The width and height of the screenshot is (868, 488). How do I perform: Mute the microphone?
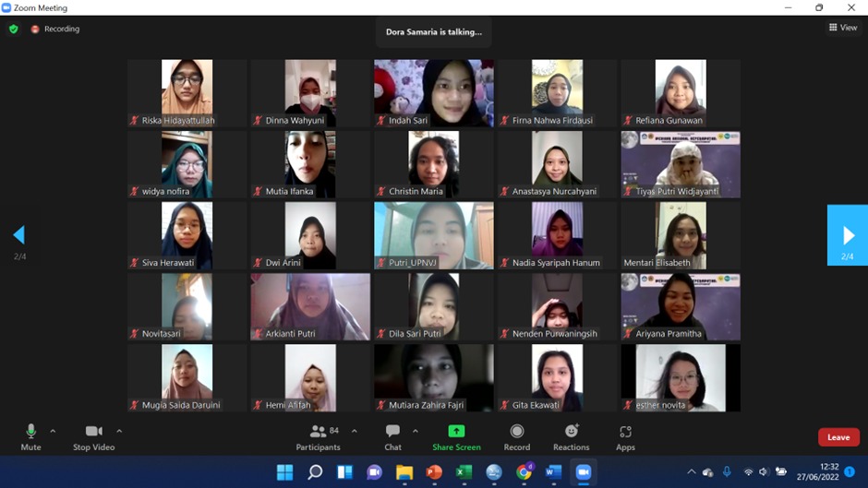coord(30,436)
